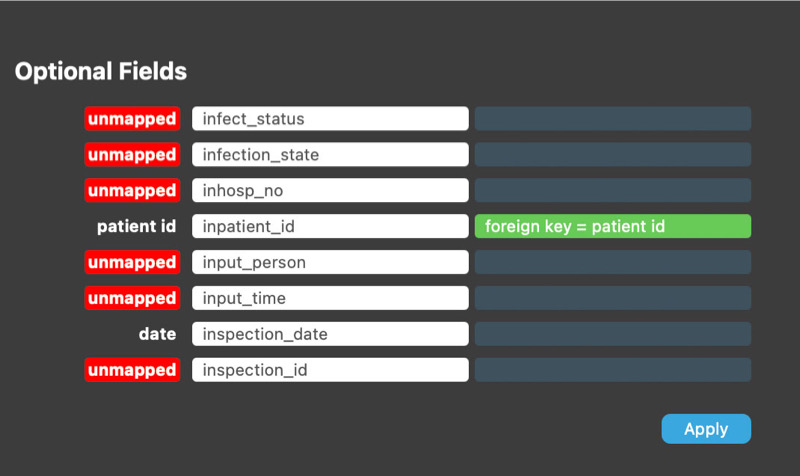Open empty mapping box next to inspection_date
Viewport: 800px width, 476px height.
tap(613, 334)
